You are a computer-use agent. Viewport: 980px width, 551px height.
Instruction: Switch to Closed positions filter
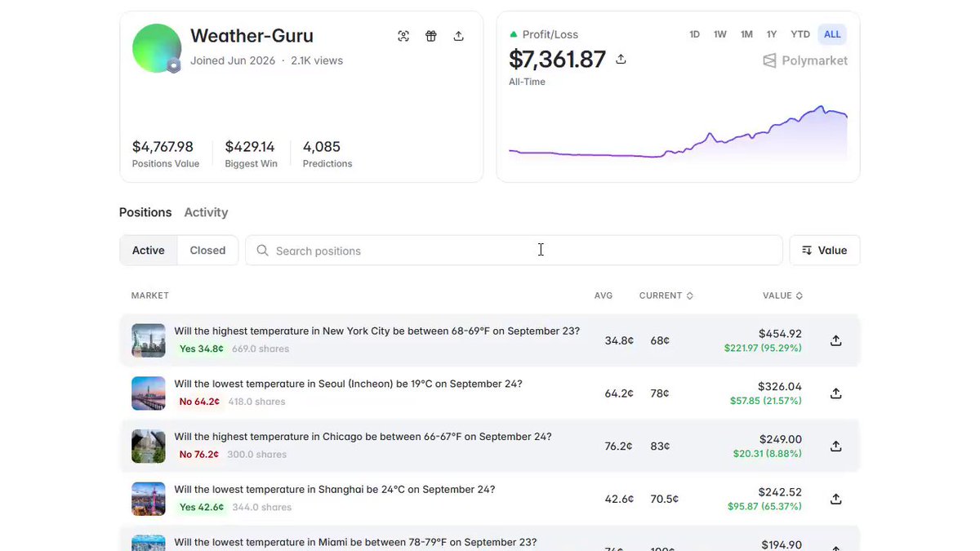coord(207,251)
